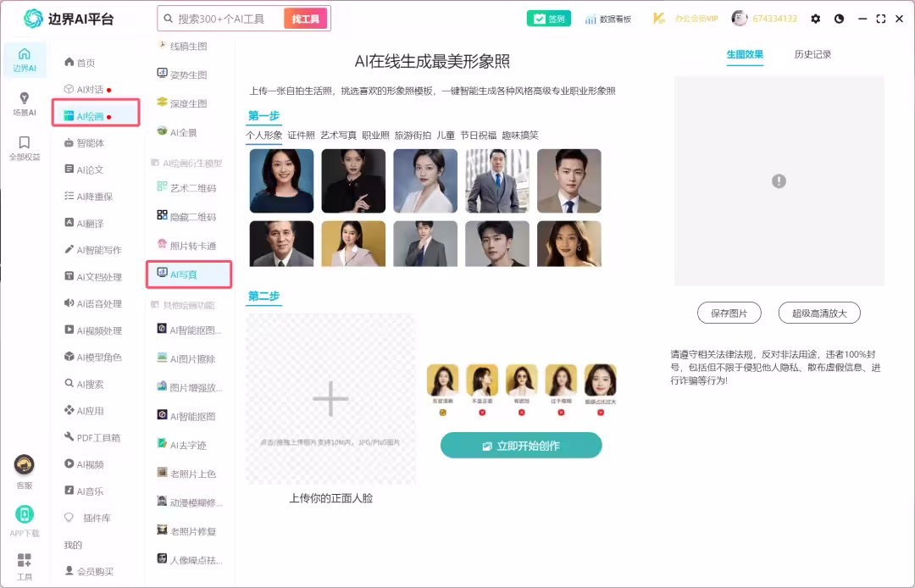The height and width of the screenshot is (588, 915).
Task: Open AI智能写作 menu item
Action: coord(93,250)
